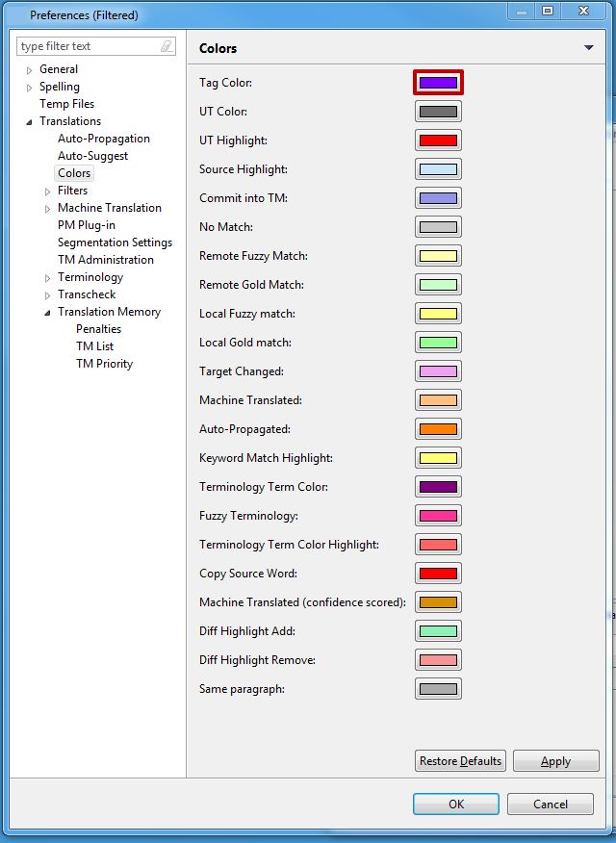Open the Auto-Propagation preferences page

click(104, 139)
